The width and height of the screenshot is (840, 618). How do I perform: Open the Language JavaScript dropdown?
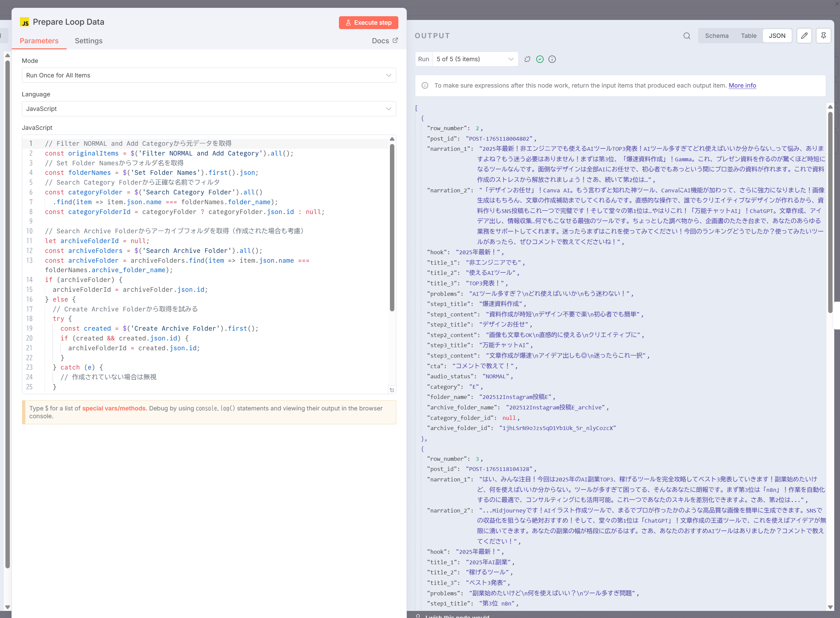coord(208,109)
